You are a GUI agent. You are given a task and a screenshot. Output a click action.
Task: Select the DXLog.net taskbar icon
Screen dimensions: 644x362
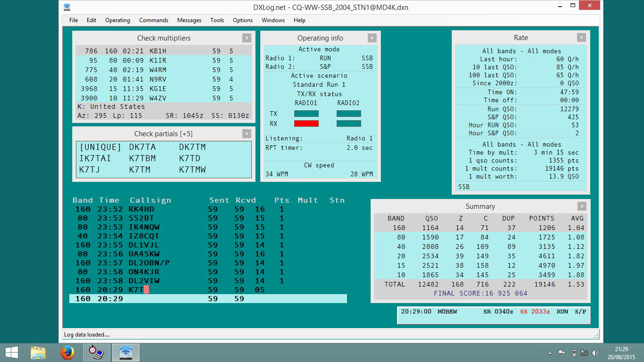[125, 353]
